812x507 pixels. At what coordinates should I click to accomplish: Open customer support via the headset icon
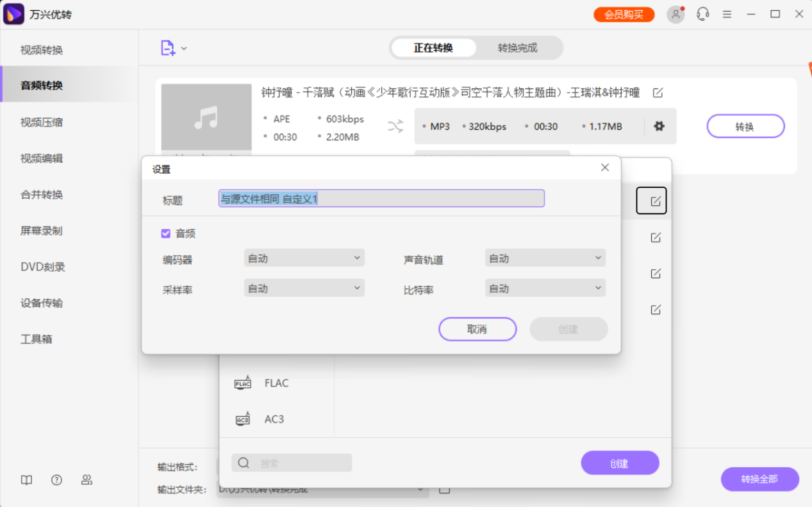702,13
